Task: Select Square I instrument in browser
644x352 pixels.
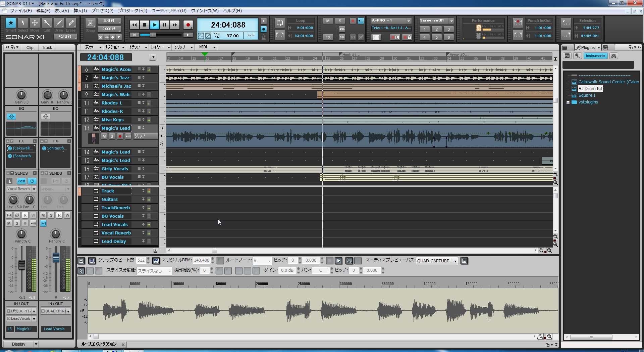Action: tap(587, 95)
